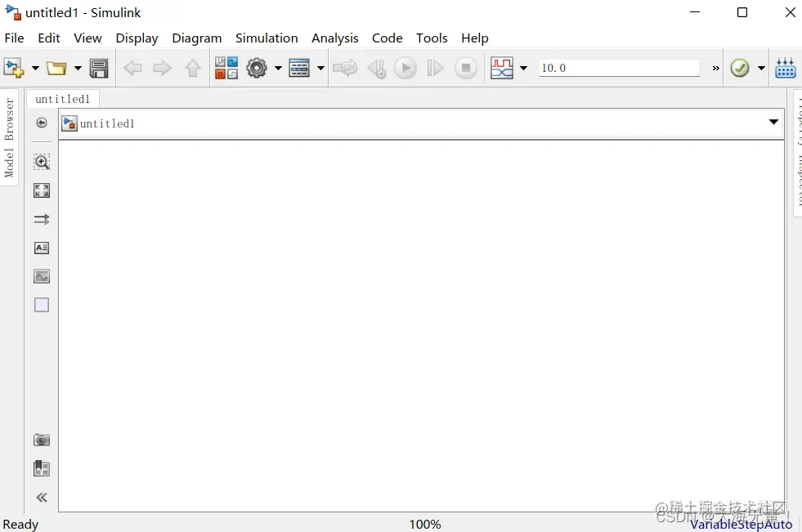Run the simulation with Play button
Image resolution: width=802 pixels, height=532 pixels.
point(405,68)
